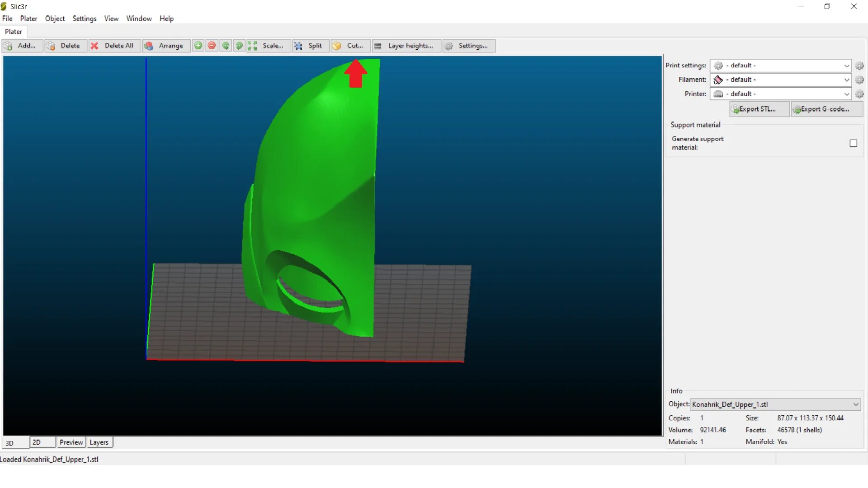868x488 pixels.
Task: Click the Slic3r application icon in title bar
Action: tap(4, 6)
